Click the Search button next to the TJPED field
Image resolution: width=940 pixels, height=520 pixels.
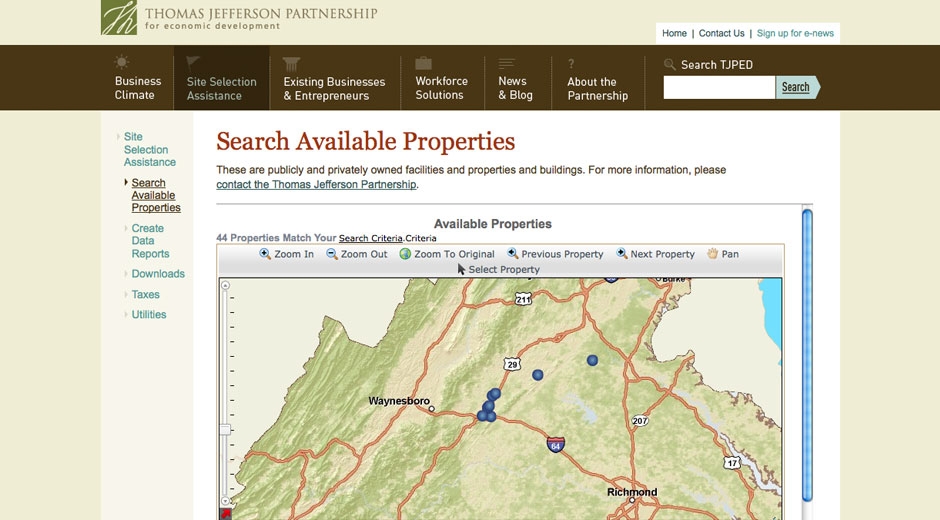796,87
